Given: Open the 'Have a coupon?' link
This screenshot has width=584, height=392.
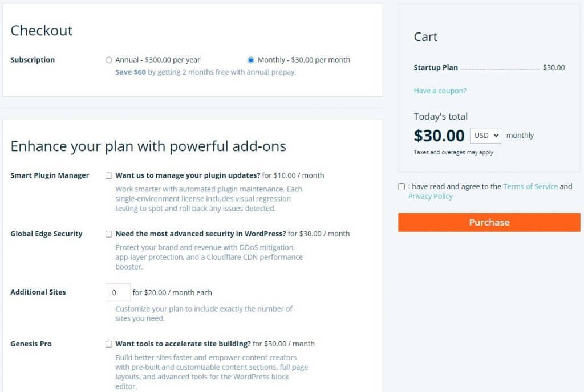Looking at the screenshot, I should 440,91.
